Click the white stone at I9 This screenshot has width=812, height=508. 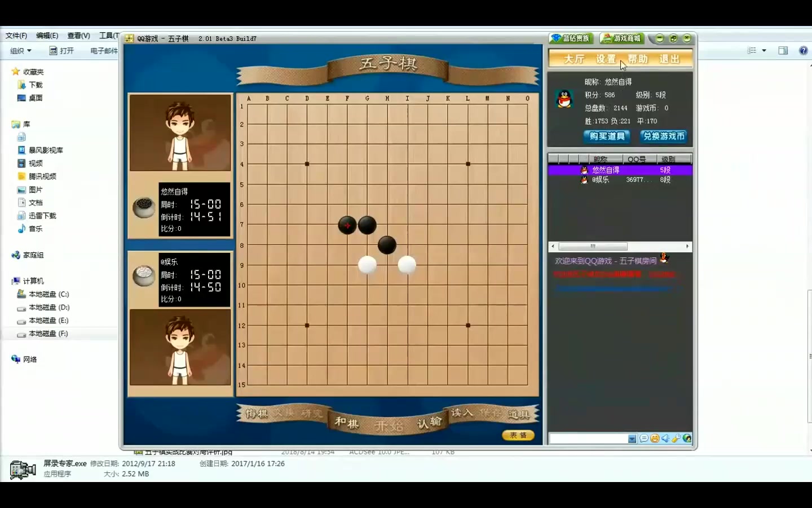coord(407,265)
